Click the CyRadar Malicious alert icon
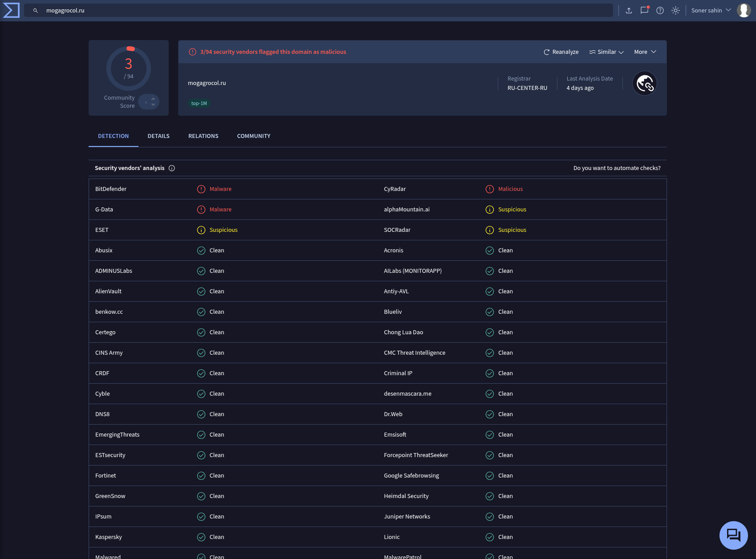 click(x=490, y=189)
